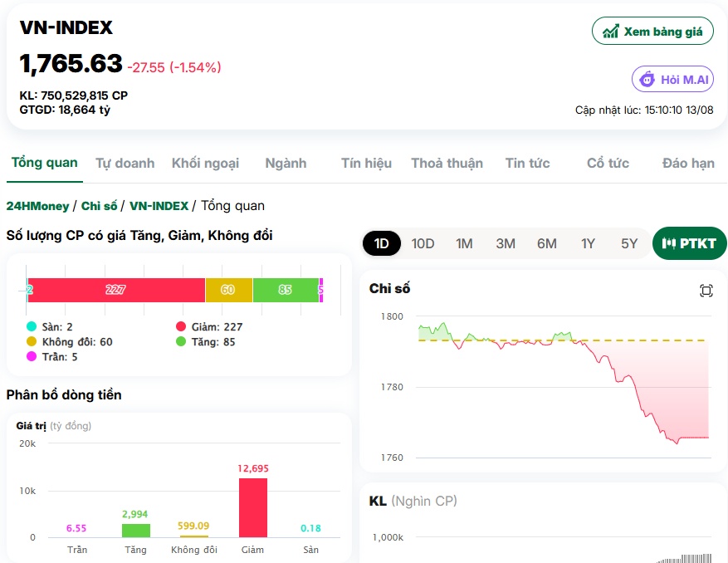Switch to the Ngành tab
728x563 pixels.
(286, 163)
